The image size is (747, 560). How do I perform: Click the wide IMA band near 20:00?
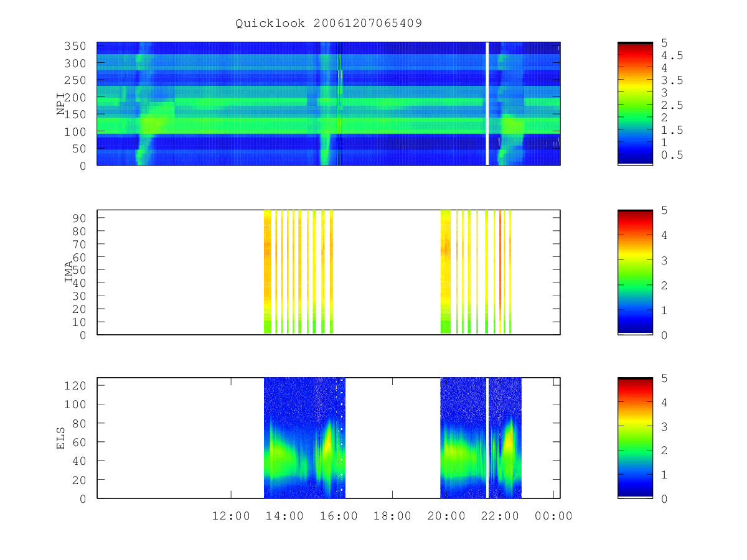pyautogui.click(x=445, y=272)
